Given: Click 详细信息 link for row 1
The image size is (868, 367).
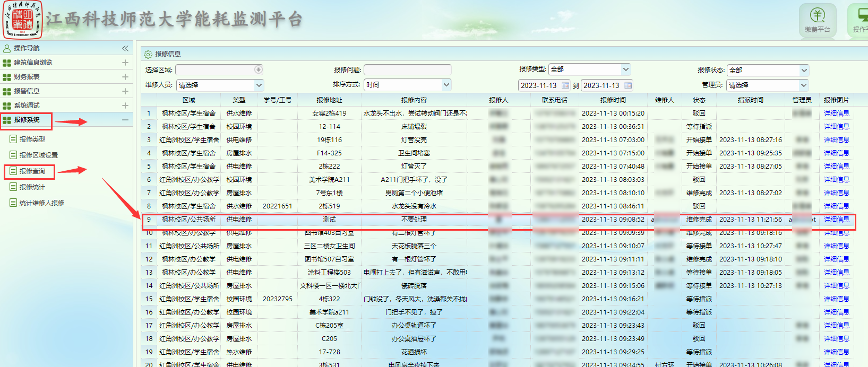Looking at the screenshot, I should (x=836, y=113).
